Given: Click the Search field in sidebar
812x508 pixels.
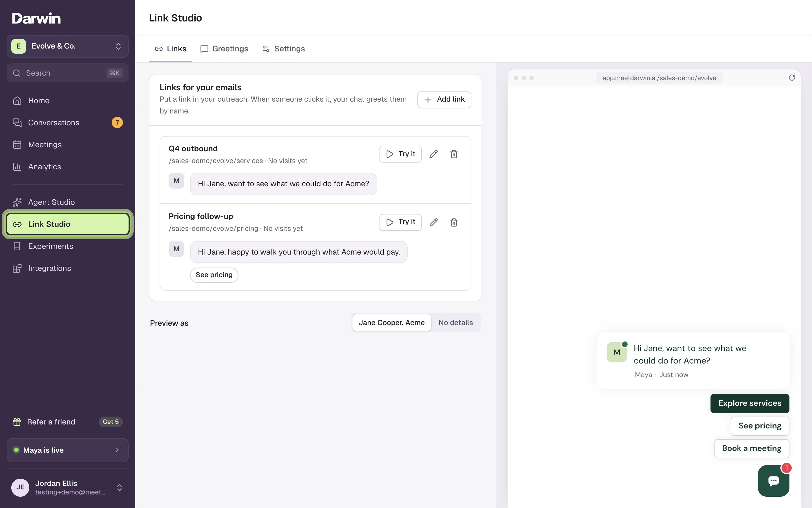Looking at the screenshot, I should (67, 73).
